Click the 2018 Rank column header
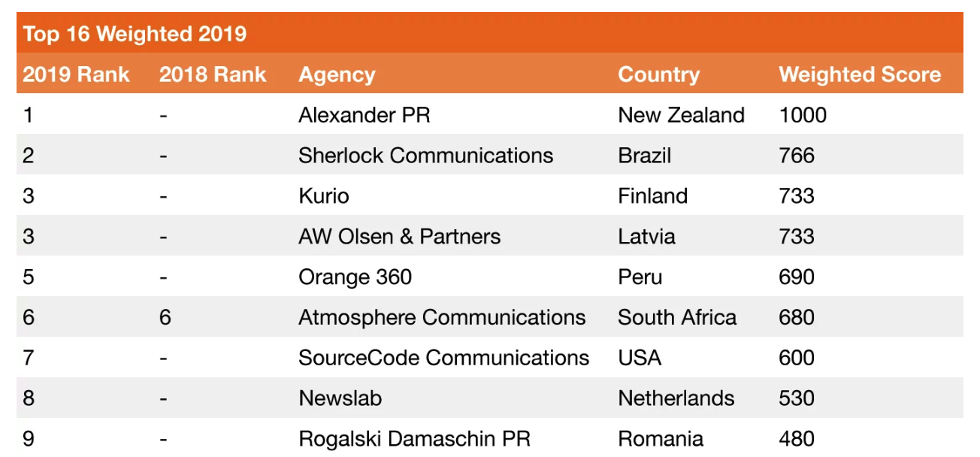This screenshot has width=980, height=457. (x=213, y=74)
